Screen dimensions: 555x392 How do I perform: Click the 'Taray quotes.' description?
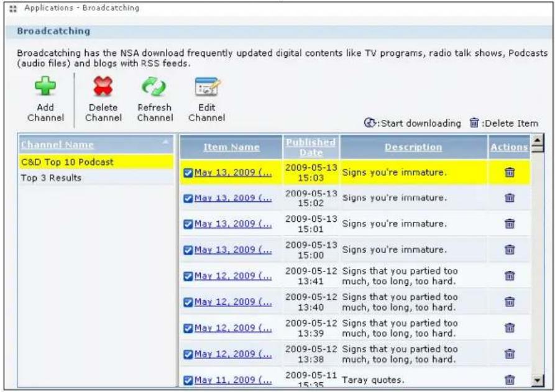coord(373,380)
